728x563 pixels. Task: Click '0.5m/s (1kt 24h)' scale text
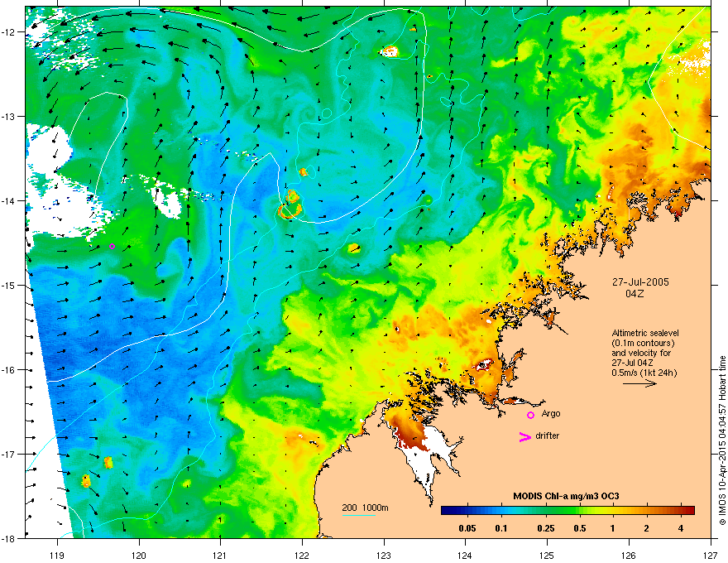point(644,373)
